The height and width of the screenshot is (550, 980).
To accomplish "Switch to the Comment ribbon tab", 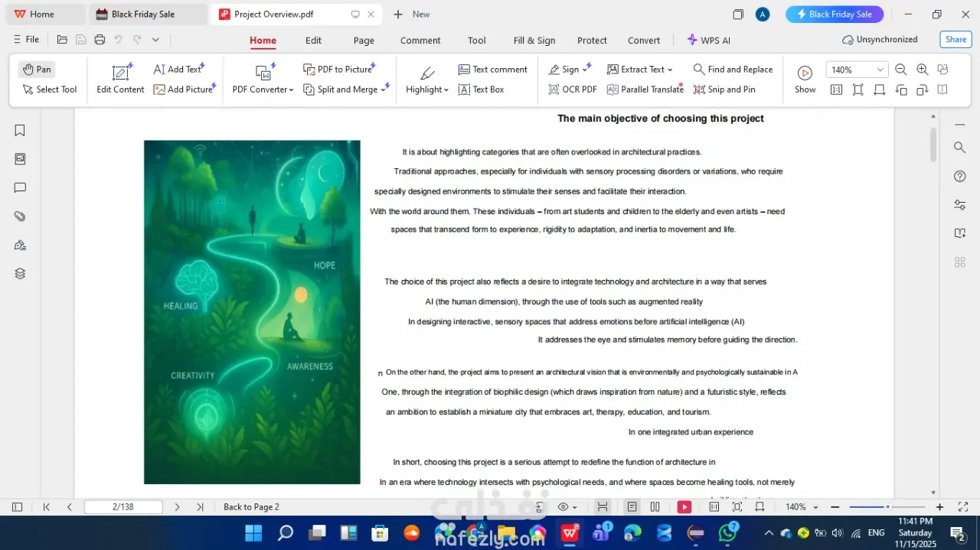I will coord(420,41).
